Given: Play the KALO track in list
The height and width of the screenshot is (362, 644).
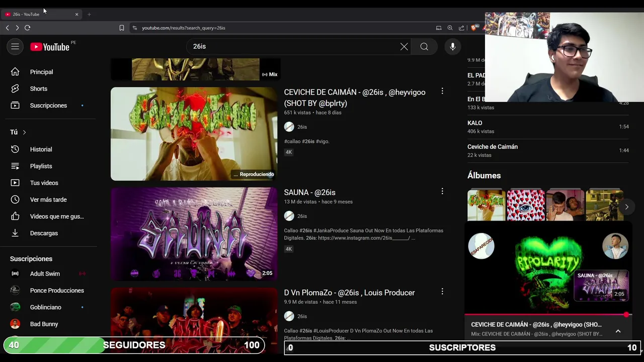Looking at the screenshot, I should [x=548, y=127].
